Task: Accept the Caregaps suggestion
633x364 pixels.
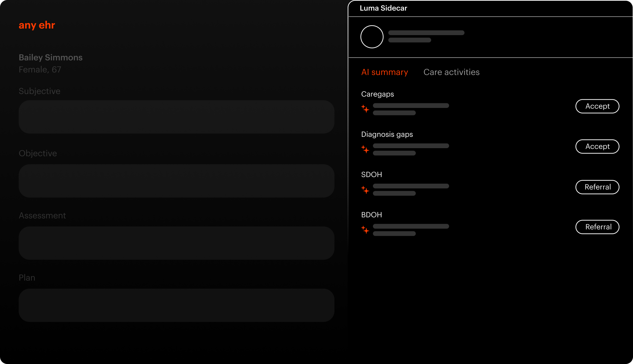Action: [597, 106]
